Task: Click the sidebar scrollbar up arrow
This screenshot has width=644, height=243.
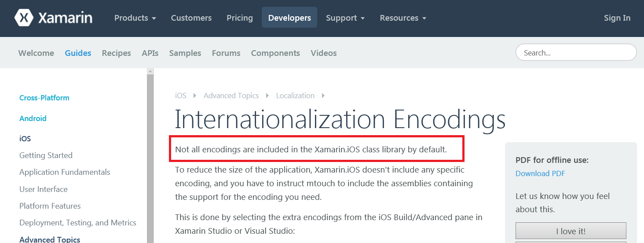Action: click(x=150, y=71)
